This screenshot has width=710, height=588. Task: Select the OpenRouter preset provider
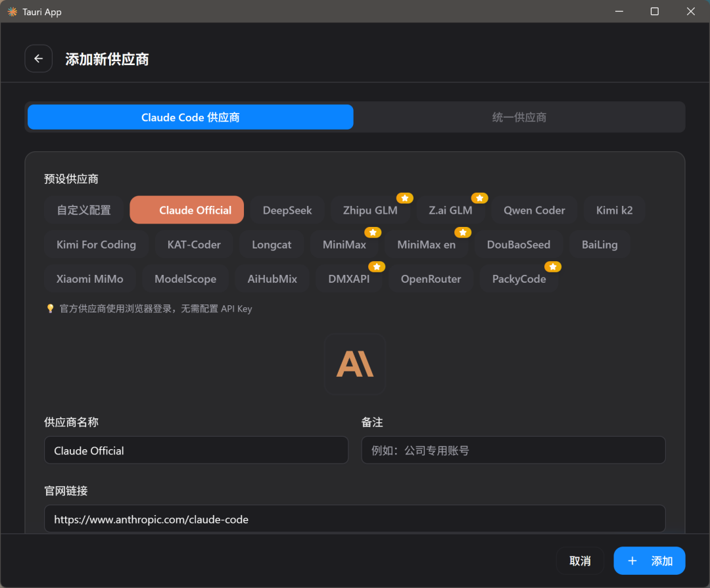tap(431, 278)
